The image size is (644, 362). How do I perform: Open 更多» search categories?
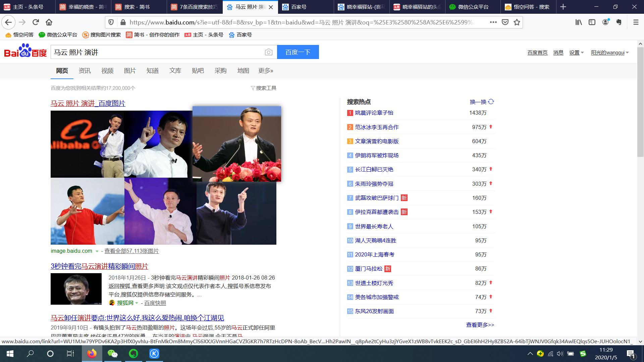tap(266, 71)
